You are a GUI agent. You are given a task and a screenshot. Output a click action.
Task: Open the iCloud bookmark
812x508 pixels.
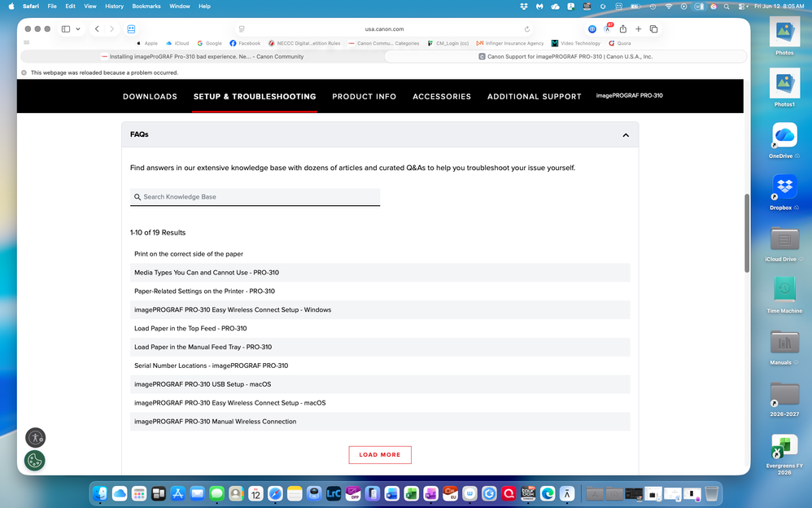point(177,43)
